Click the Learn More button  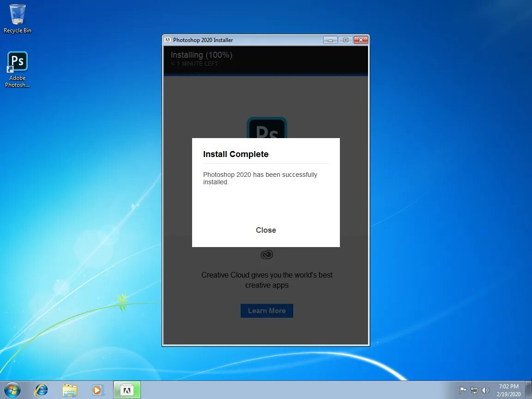[x=266, y=310]
